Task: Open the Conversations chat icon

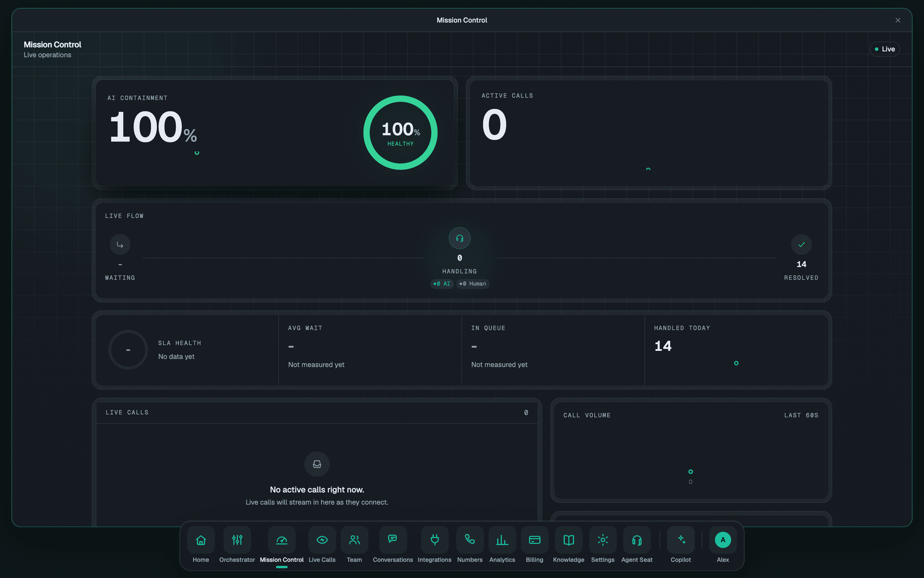Action: coord(393,539)
